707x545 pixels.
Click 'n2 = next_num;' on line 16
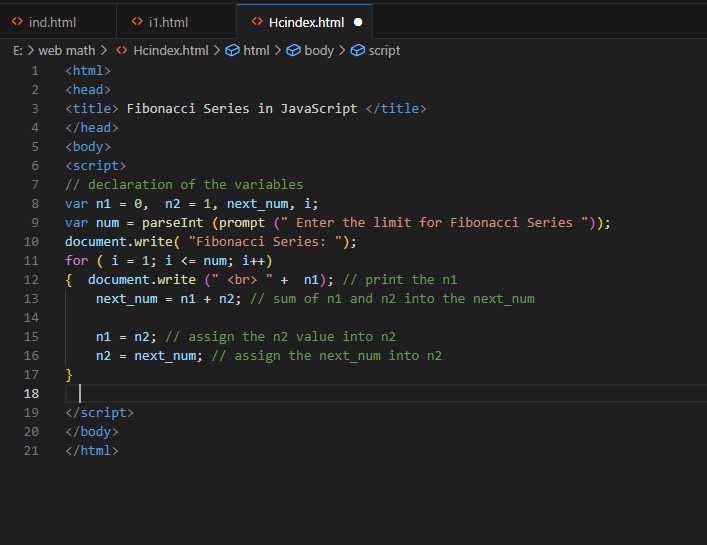click(x=149, y=356)
